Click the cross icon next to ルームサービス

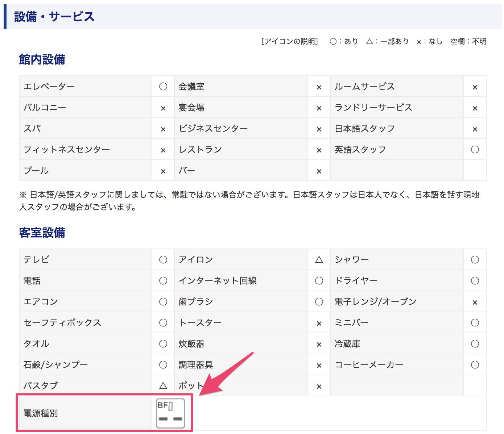[x=475, y=87]
